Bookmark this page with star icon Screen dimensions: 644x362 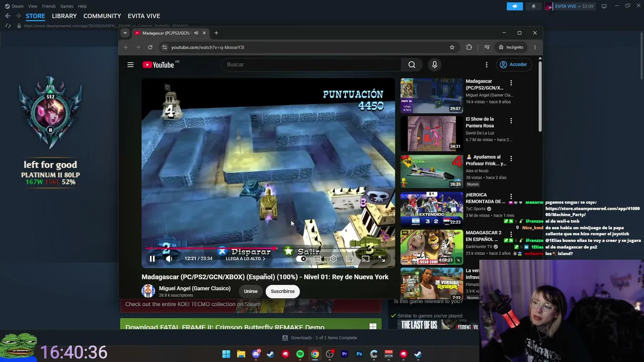coord(452,47)
